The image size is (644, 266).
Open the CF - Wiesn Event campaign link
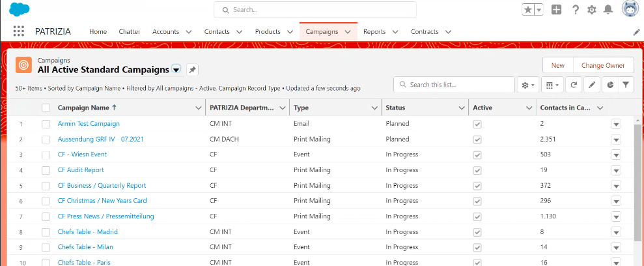coord(82,155)
